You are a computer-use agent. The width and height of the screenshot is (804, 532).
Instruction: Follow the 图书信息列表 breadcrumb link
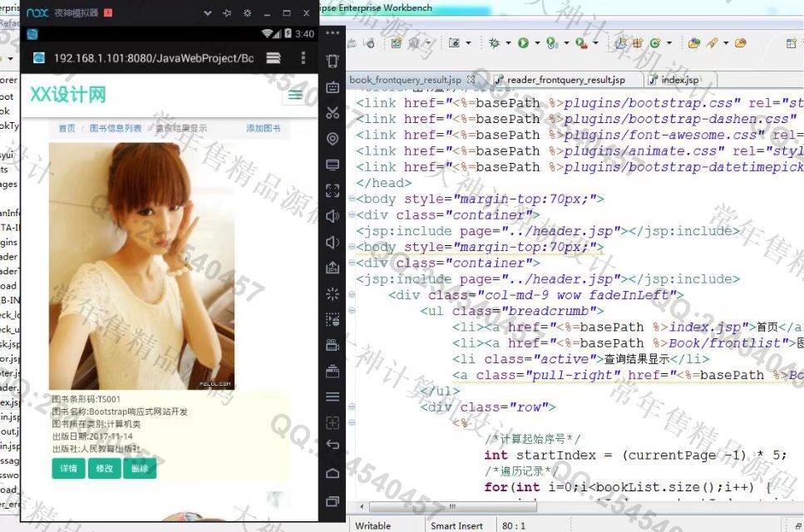point(116,128)
